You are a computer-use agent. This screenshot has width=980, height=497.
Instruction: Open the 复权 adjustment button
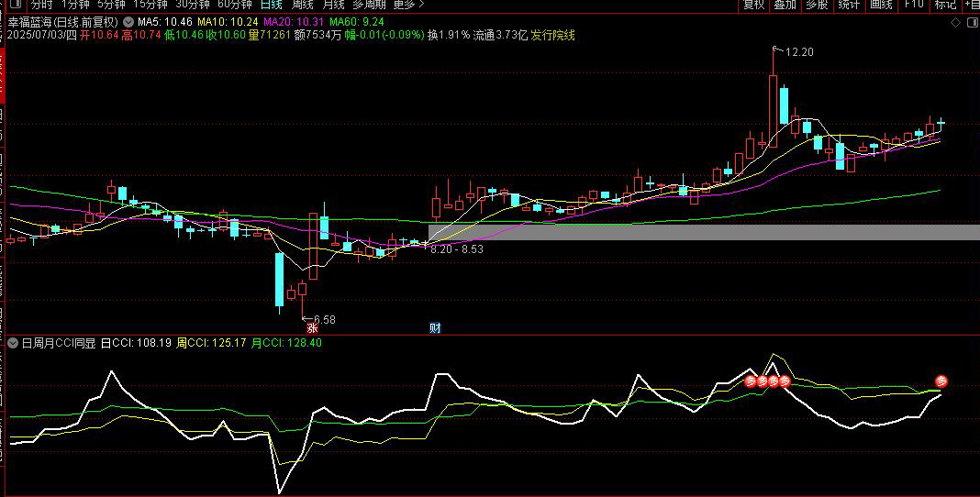(753, 5)
